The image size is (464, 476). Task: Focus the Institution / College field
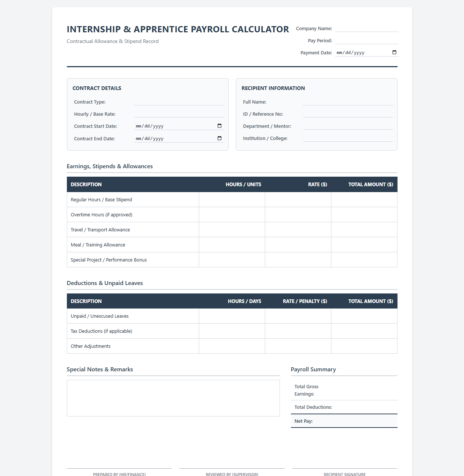[x=348, y=138]
